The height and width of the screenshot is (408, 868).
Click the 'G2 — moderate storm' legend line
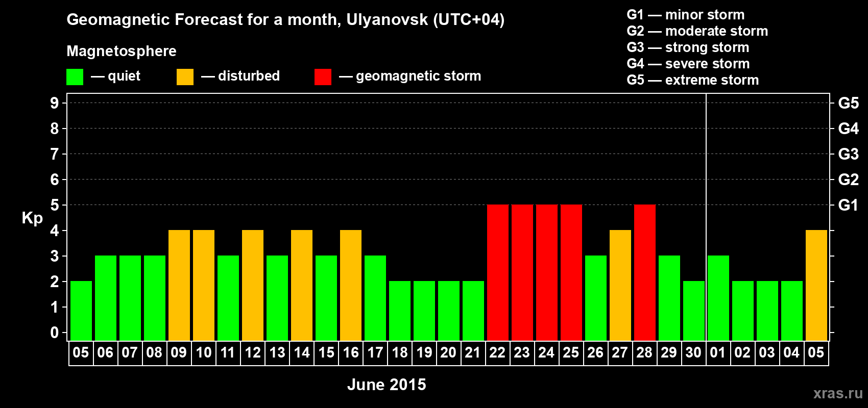pos(697,31)
